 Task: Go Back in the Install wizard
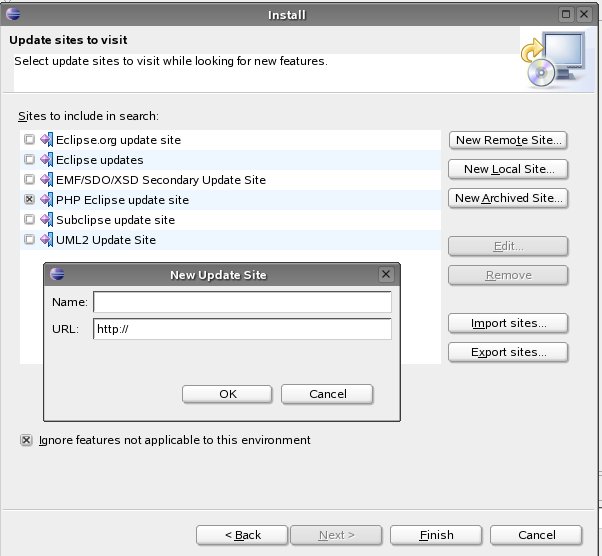click(242, 535)
